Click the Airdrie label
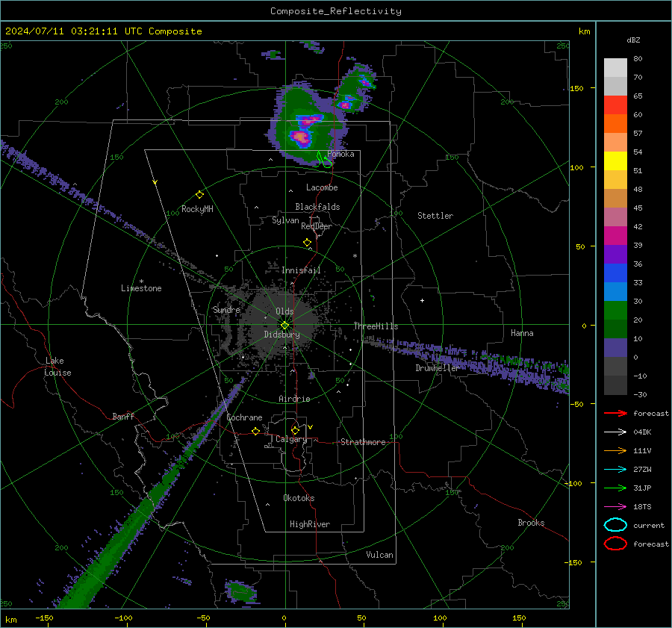 click(x=294, y=399)
